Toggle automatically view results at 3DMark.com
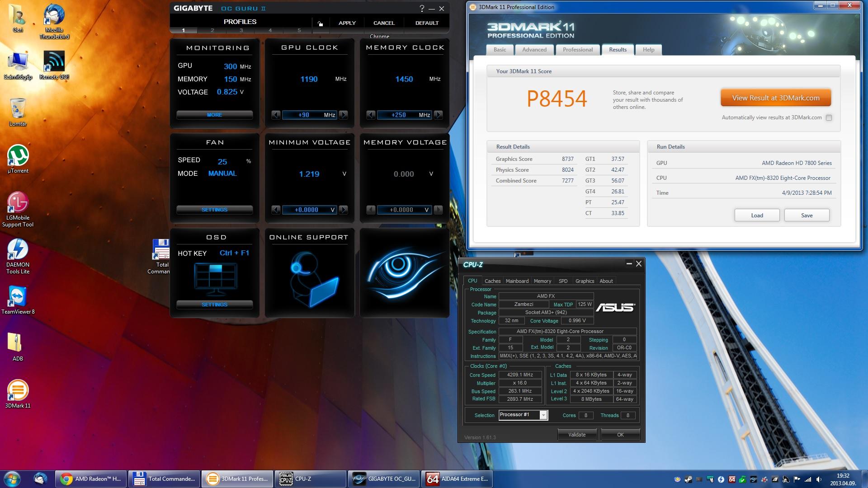 point(829,117)
